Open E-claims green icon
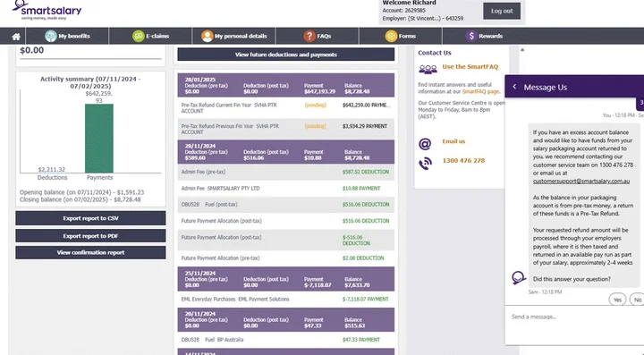 tap(139, 36)
